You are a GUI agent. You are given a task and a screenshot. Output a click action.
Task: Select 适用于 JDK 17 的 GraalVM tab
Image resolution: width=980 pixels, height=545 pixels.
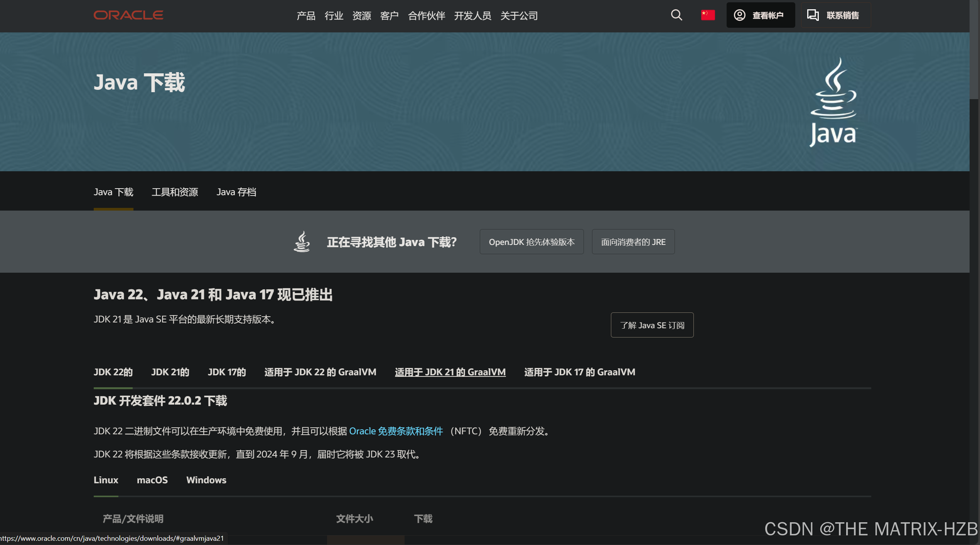point(580,372)
